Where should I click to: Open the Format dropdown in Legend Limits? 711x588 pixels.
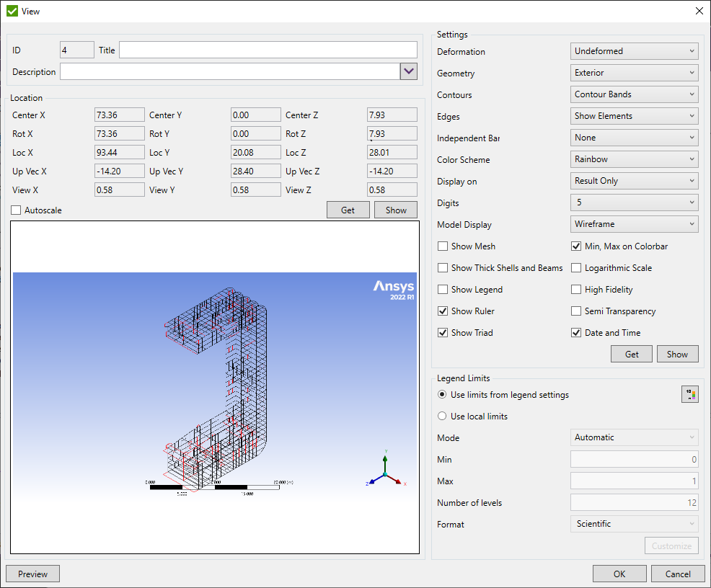[633, 524]
